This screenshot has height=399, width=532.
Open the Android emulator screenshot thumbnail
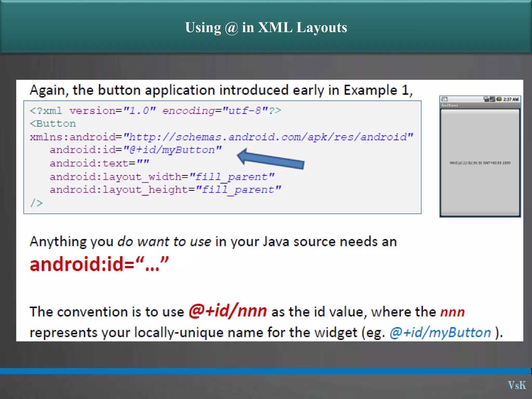pyautogui.click(x=480, y=156)
